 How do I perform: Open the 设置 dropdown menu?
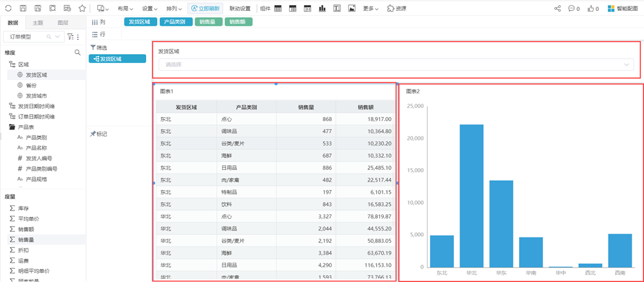tap(150, 8)
